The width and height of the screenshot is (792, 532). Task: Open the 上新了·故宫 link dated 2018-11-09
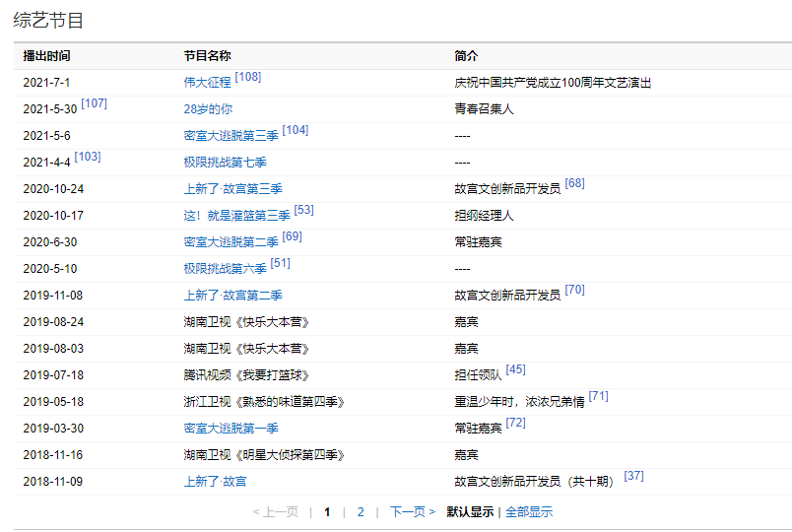coord(215,482)
